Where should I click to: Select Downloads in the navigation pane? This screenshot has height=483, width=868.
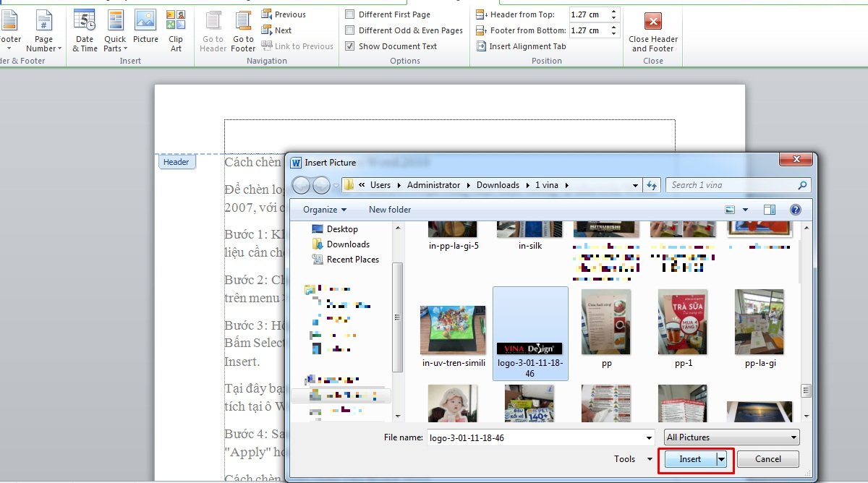tap(347, 244)
